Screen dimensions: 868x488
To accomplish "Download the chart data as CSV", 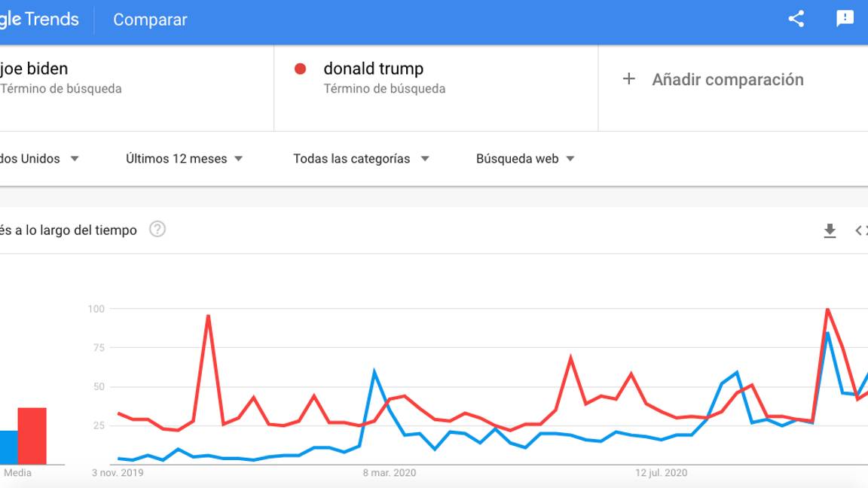I will pyautogui.click(x=830, y=230).
